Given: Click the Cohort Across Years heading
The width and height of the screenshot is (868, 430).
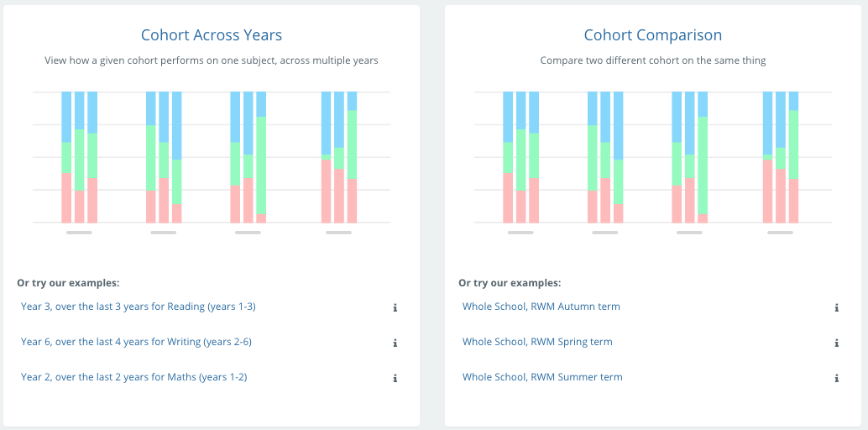Looking at the screenshot, I should (x=212, y=35).
